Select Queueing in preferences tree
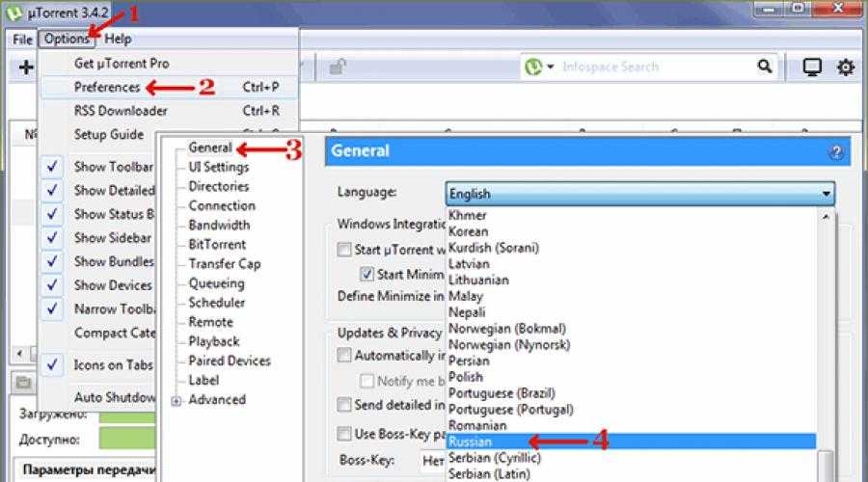 [216, 283]
